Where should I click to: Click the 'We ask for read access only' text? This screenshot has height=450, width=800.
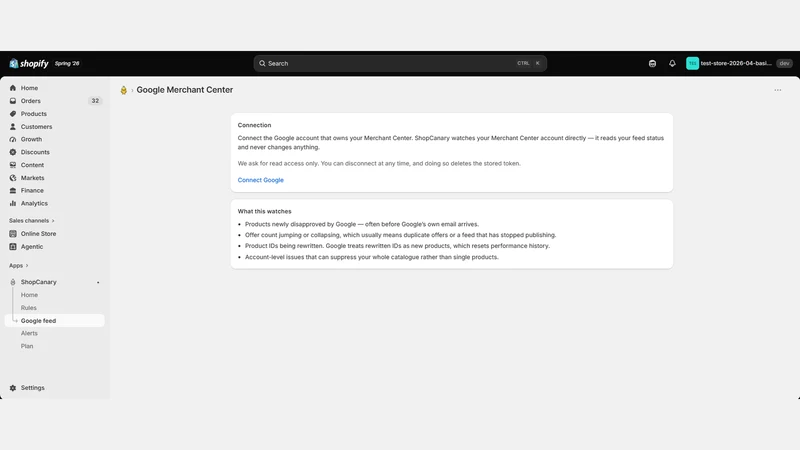coord(379,163)
